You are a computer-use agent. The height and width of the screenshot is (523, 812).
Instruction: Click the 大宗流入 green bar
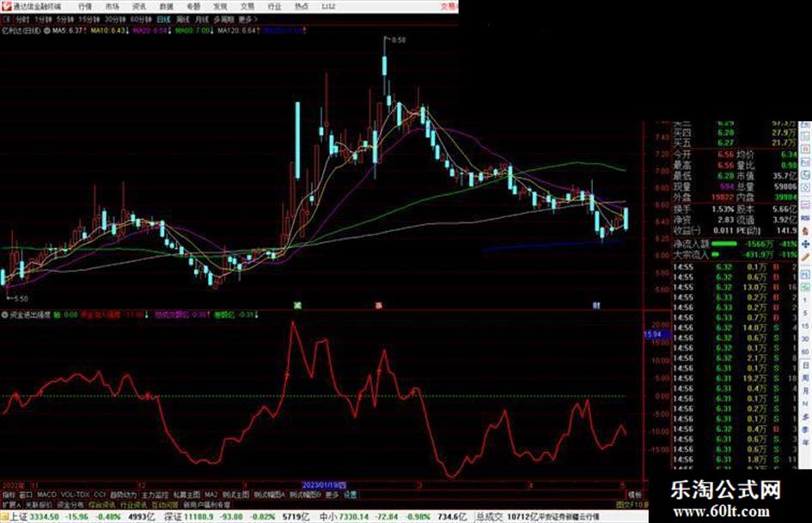(x=716, y=254)
